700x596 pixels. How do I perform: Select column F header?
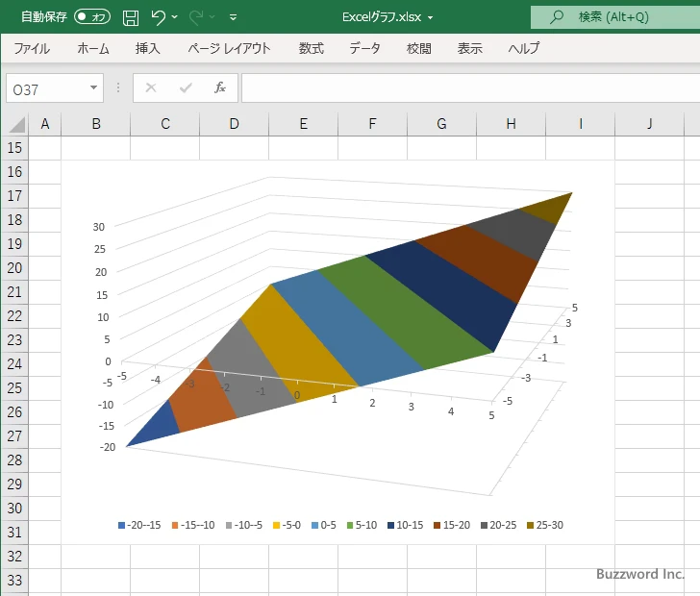(373, 124)
